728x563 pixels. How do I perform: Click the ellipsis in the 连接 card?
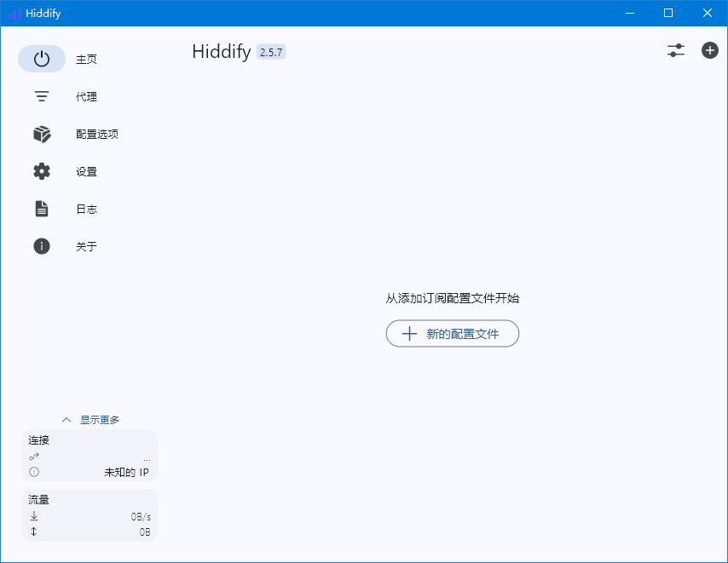pos(147,460)
